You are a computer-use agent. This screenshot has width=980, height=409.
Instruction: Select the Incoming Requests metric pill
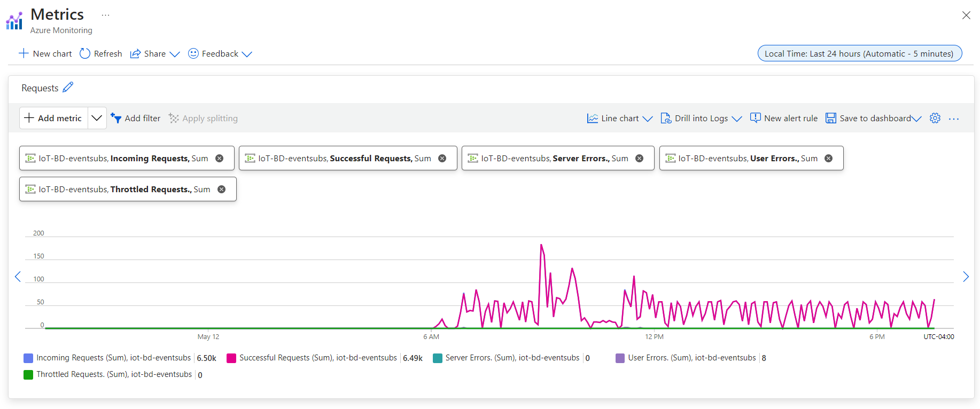coord(127,158)
